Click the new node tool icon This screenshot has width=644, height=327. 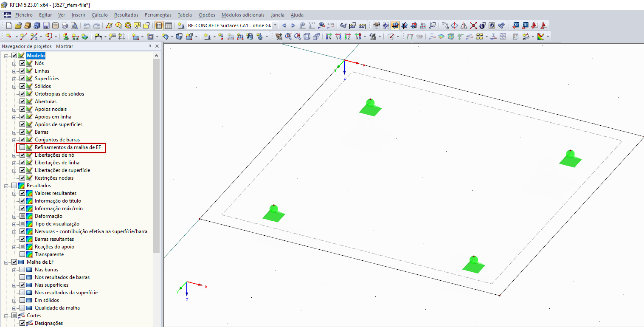(9, 37)
